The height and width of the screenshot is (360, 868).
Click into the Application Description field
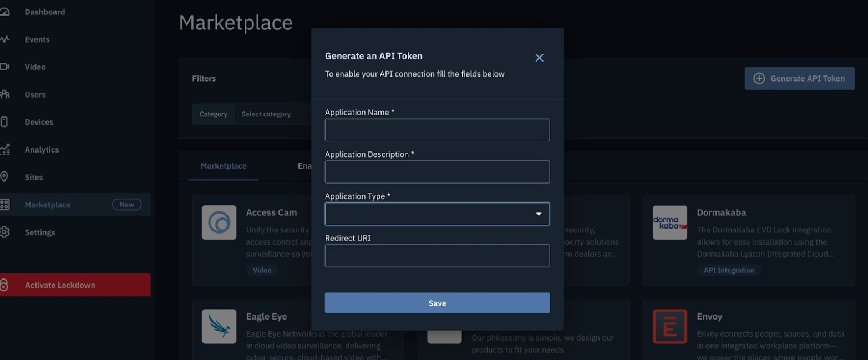click(x=437, y=172)
